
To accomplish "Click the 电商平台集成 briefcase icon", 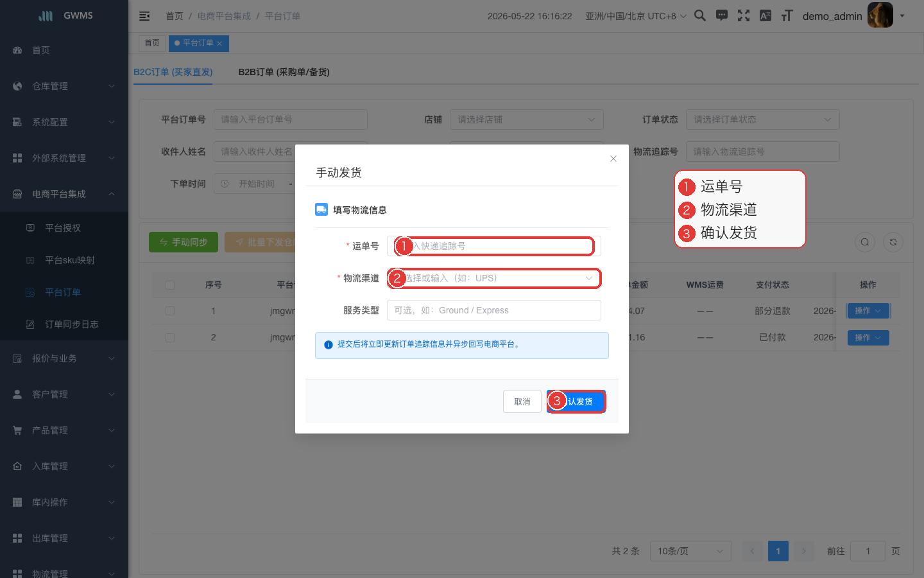I will [x=17, y=194].
